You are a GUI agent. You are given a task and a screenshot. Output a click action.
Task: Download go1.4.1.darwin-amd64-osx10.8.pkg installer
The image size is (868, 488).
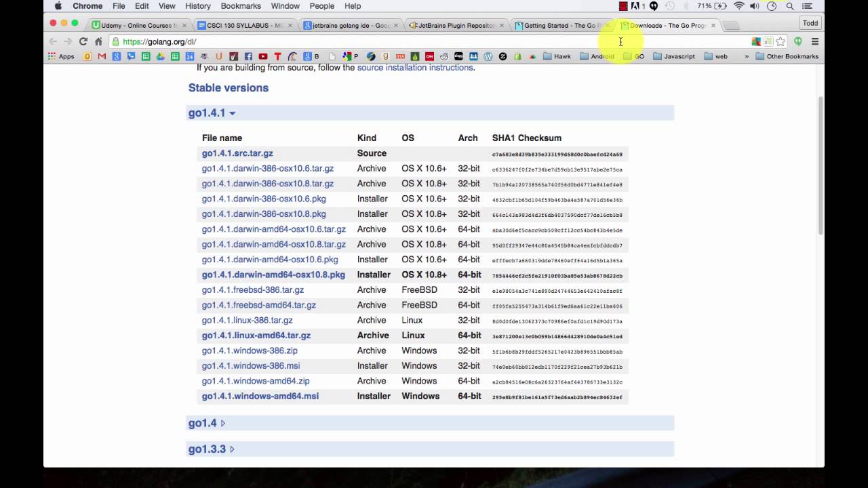tap(273, 274)
